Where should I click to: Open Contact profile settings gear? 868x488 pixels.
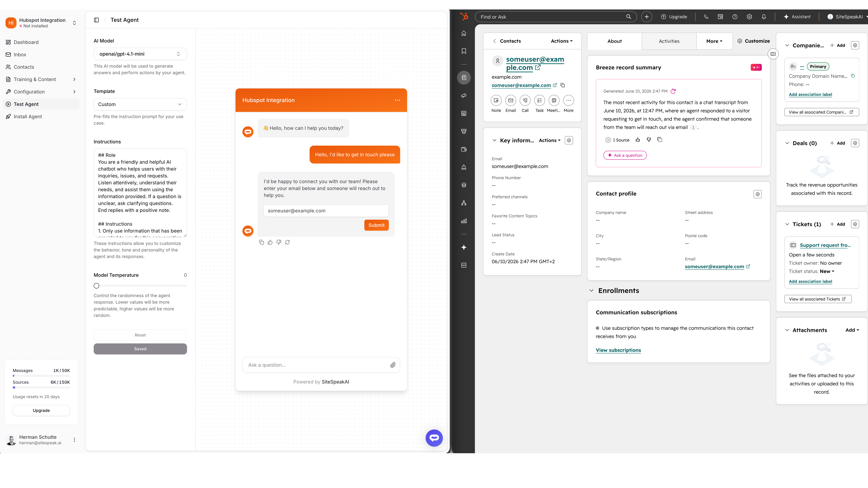point(757,194)
